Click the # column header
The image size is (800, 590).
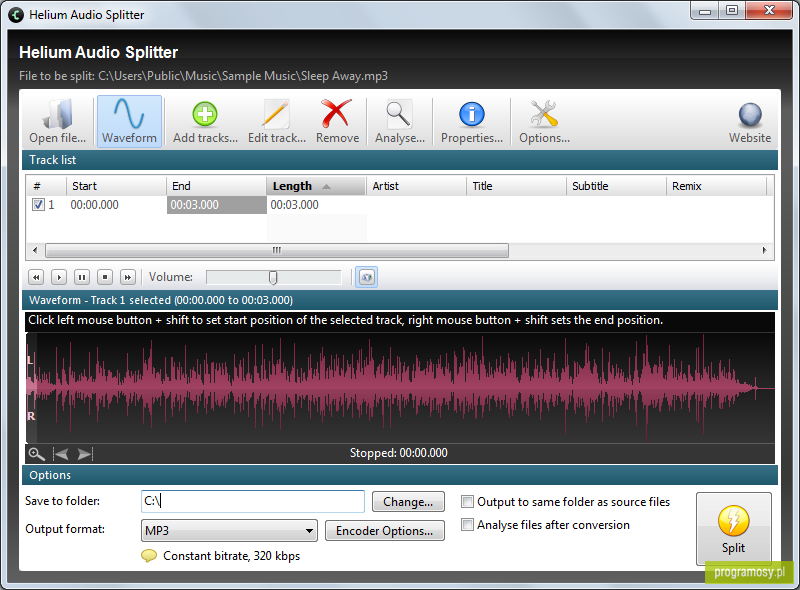pyautogui.click(x=46, y=186)
